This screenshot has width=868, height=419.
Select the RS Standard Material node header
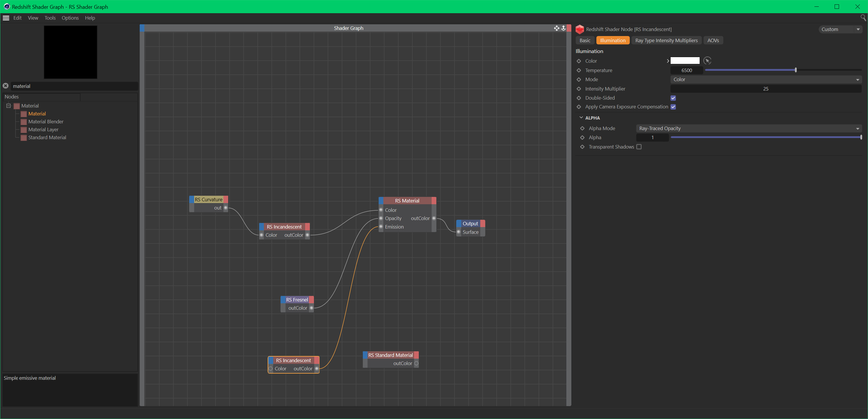coord(391,355)
